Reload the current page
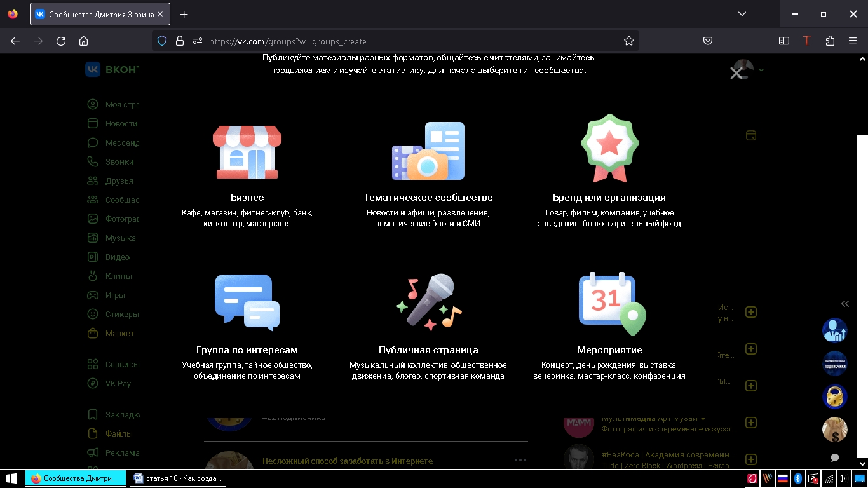868x488 pixels. click(x=61, y=41)
